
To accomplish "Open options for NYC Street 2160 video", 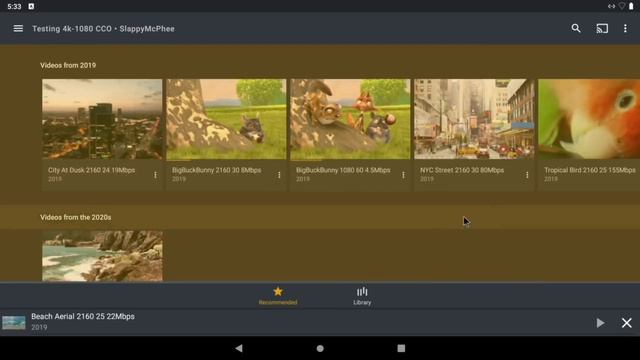I will 527,175.
